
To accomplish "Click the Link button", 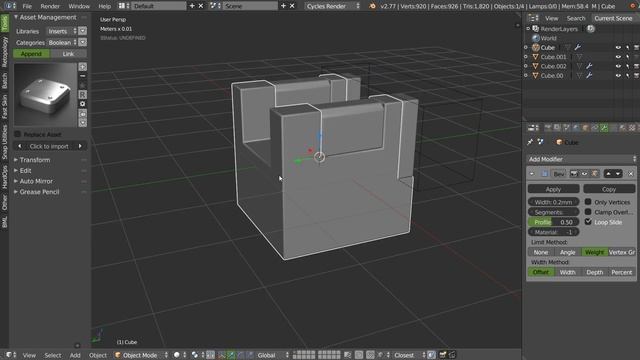I will coord(68,53).
